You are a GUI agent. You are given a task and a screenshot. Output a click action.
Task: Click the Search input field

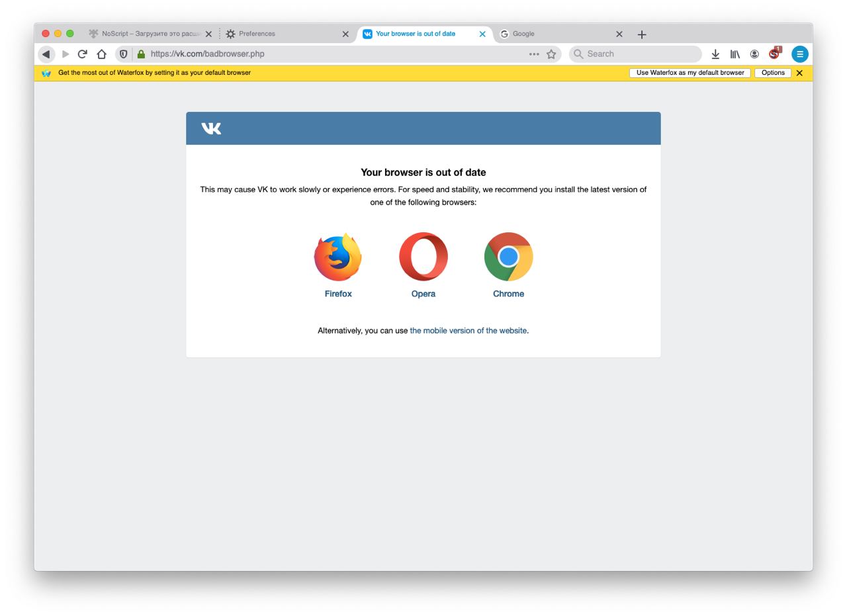[x=635, y=54]
